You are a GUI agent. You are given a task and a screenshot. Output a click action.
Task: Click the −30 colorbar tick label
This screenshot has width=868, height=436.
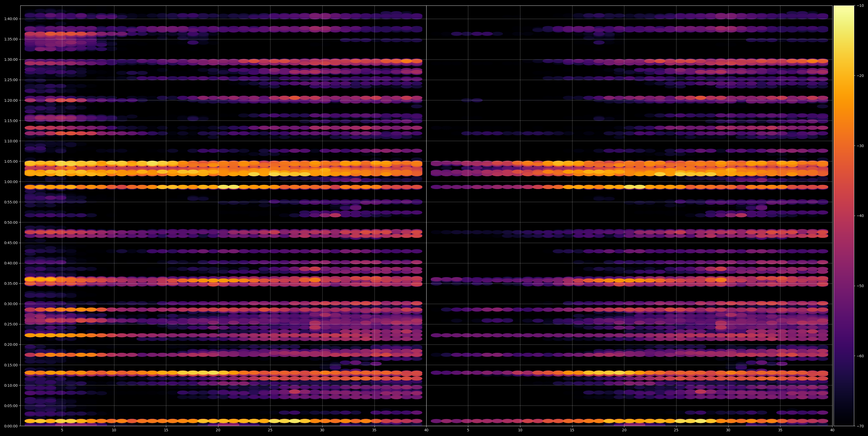coord(860,146)
